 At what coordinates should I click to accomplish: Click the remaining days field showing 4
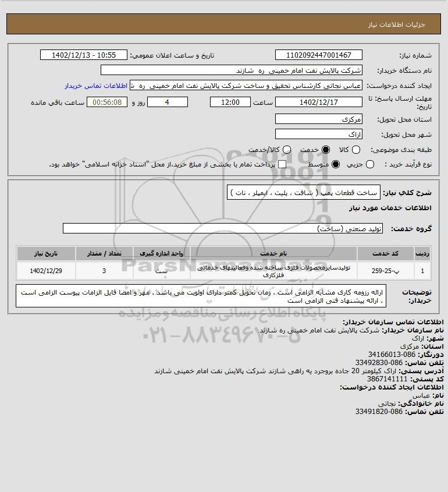[168, 102]
